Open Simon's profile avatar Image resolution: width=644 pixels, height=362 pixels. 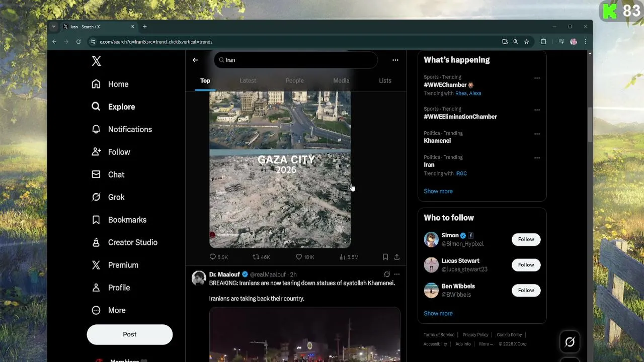(x=431, y=239)
